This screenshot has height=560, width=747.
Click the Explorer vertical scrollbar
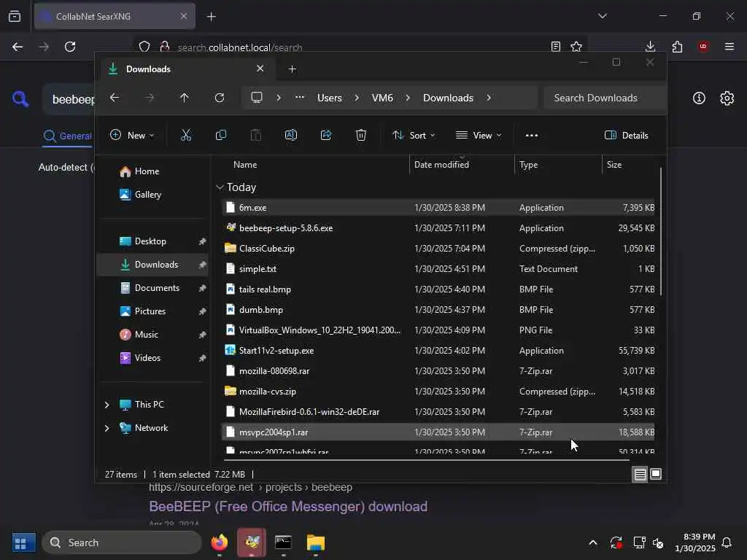click(x=660, y=231)
